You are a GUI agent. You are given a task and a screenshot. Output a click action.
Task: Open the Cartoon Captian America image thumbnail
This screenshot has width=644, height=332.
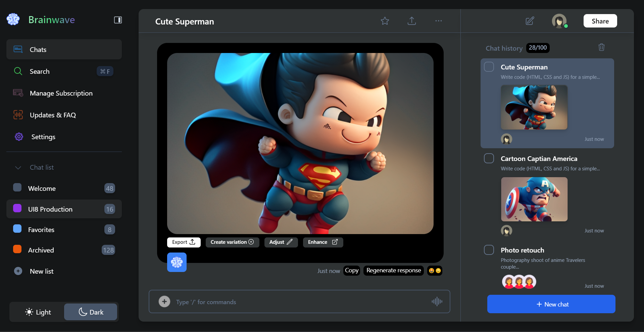point(534,199)
